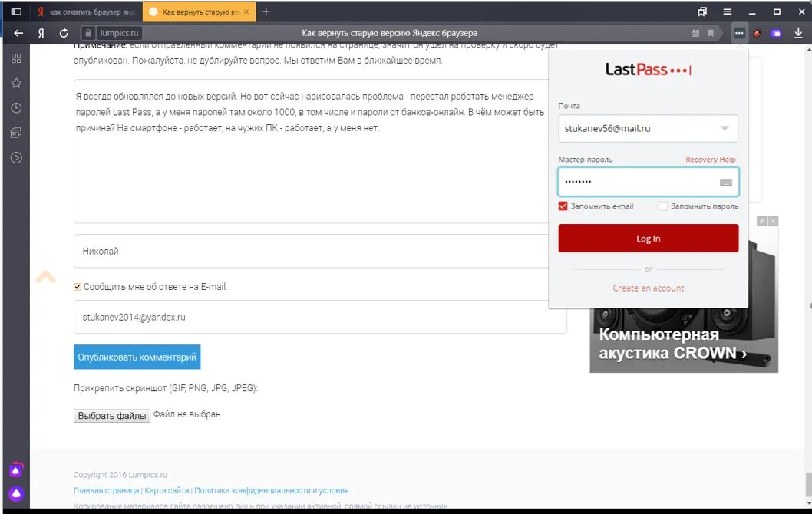
Task: Close the active Как вернуть tab
Action: pos(246,12)
